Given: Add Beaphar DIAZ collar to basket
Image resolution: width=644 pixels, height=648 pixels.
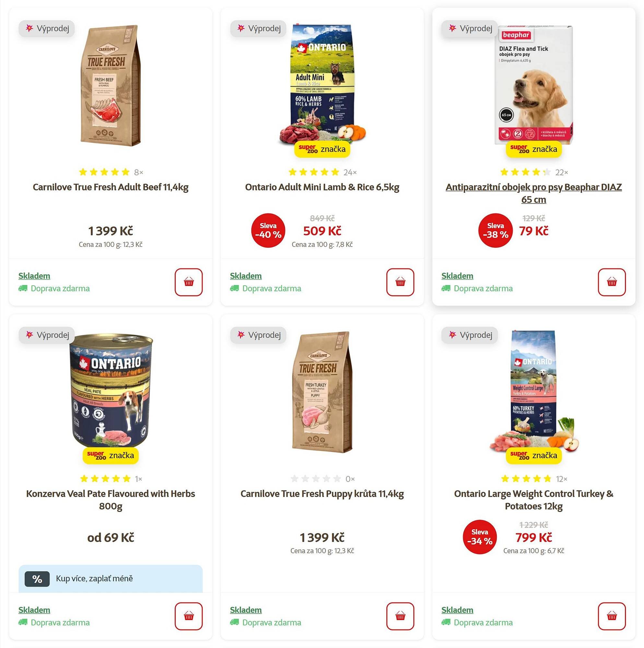Looking at the screenshot, I should pos(612,282).
